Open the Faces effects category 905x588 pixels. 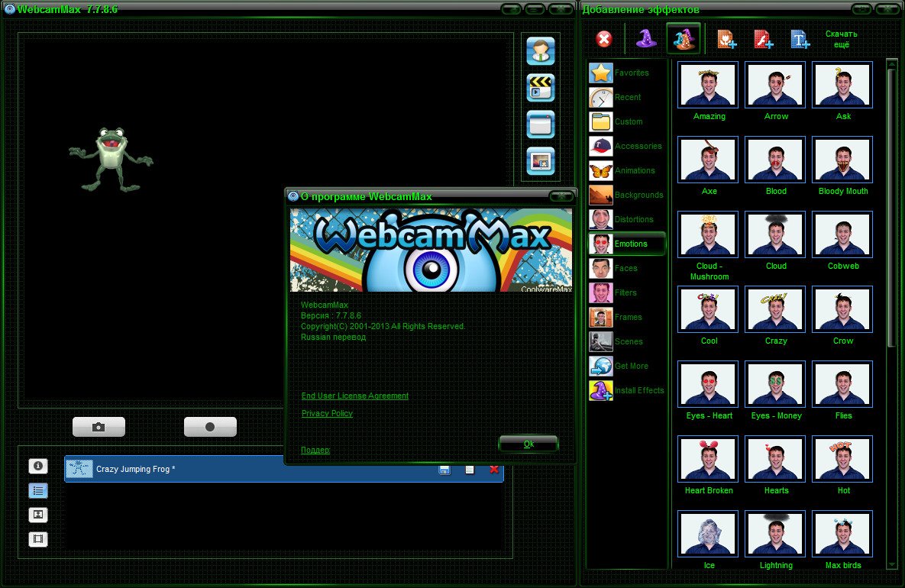(627, 268)
